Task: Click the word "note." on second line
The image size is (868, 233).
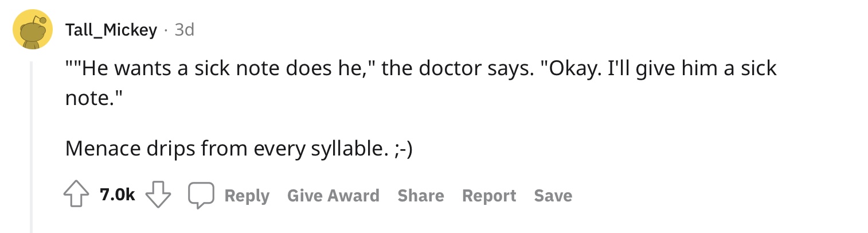Action: pos(93,99)
